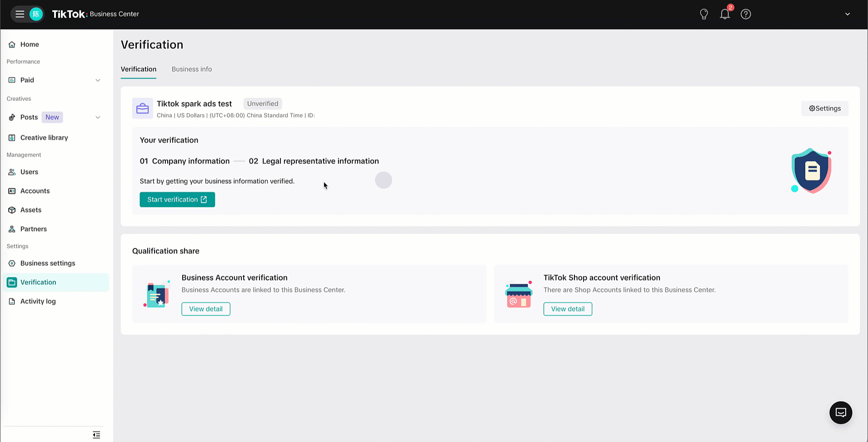The height and width of the screenshot is (442, 868).
Task: Expand the Paid menu chevron
Action: [x=98, y=80]
